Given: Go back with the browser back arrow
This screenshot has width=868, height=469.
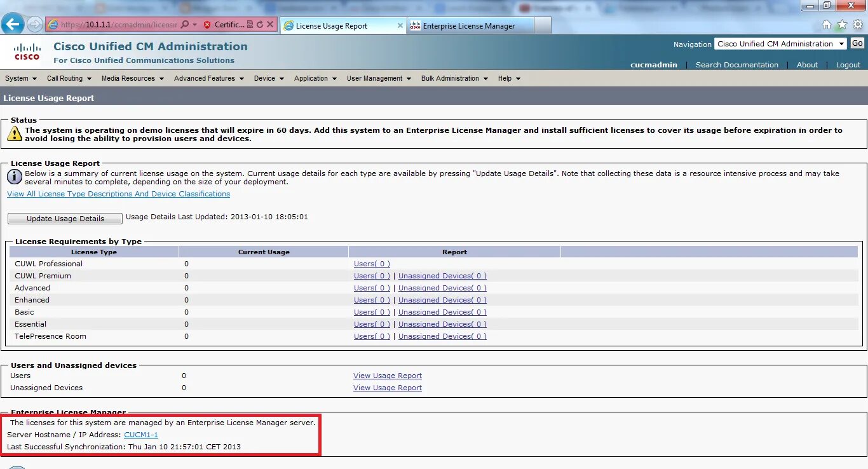Looking at the screenshot, I should point(13,25).
